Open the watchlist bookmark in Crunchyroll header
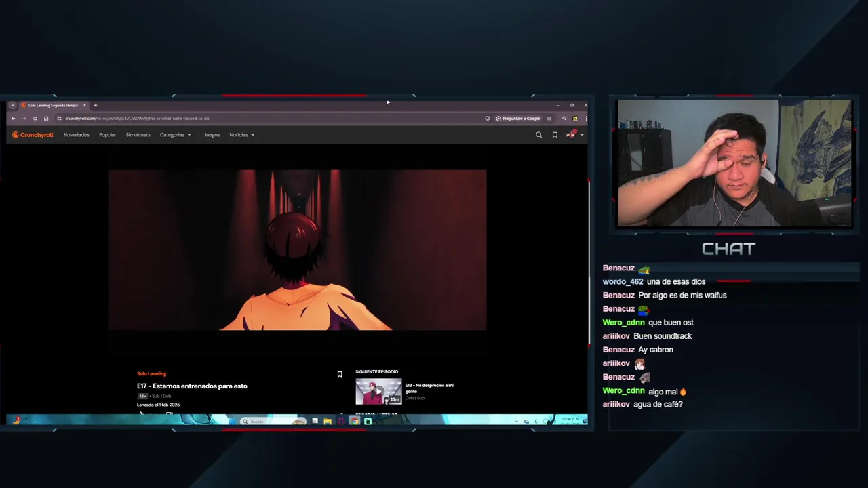 click(x=555, y=135)
